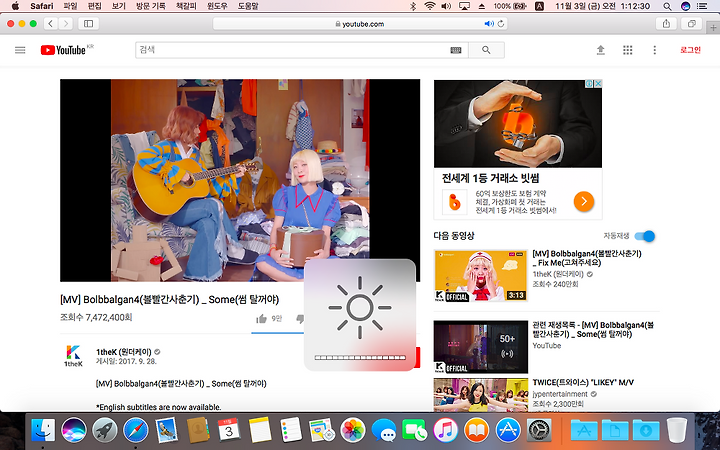Go back with Safari back arrow
This screenshot has height=450, width=720.
[x=51, y=23]
